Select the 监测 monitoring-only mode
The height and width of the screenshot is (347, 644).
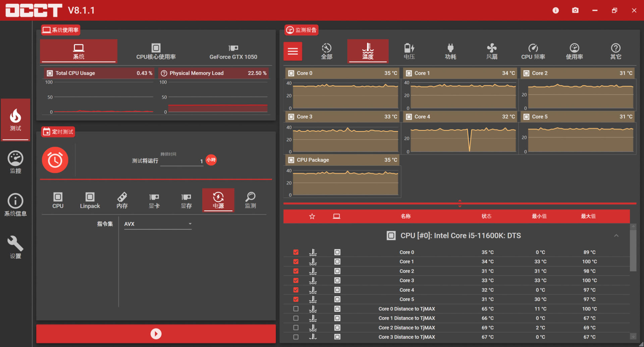point(251,200)
